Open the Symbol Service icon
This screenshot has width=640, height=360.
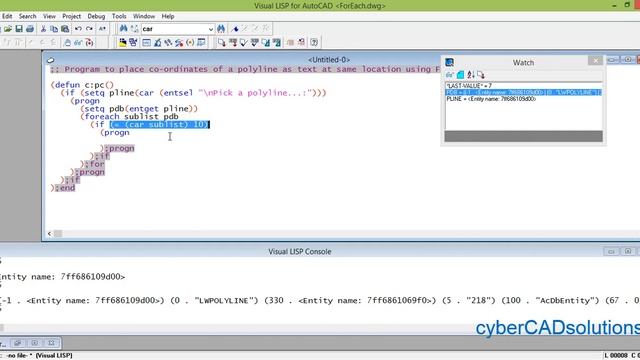tap(179, 42)
